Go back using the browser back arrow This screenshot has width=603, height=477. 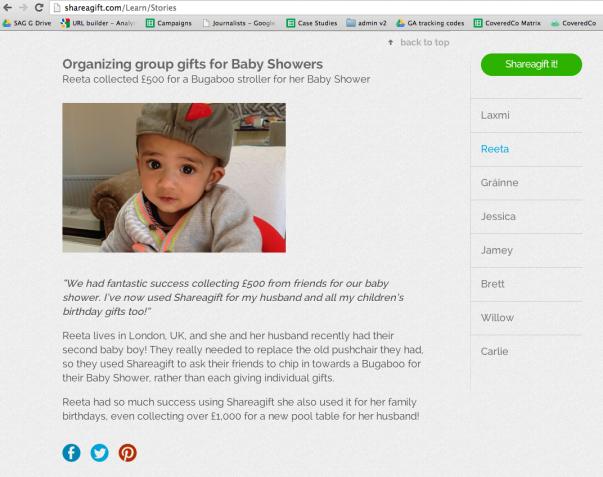pyautogui.click(x=7, y=7)
